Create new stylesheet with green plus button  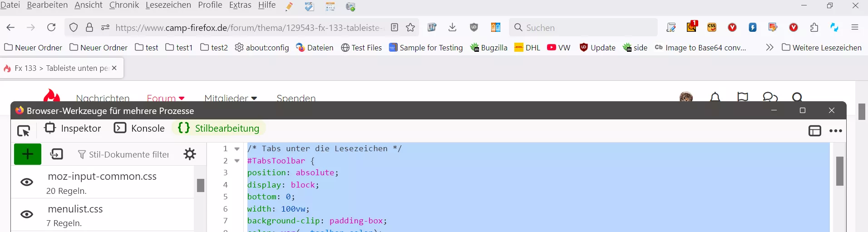(28, 154)
